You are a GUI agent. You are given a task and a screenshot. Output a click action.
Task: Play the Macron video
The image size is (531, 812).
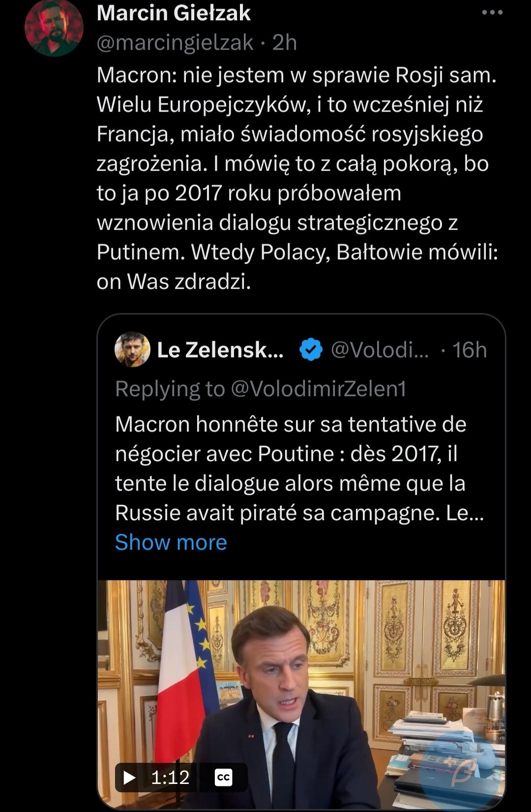pos(130,778)
